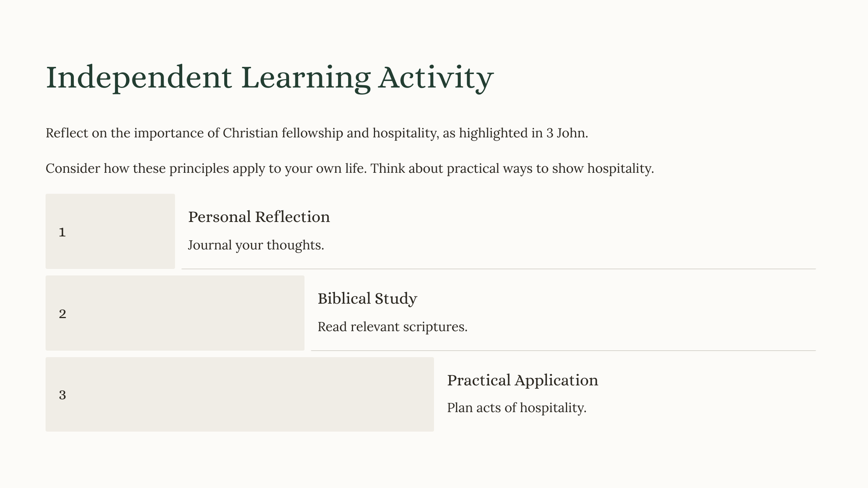Select the "3 John" reference text

click(x=566, y=133)
